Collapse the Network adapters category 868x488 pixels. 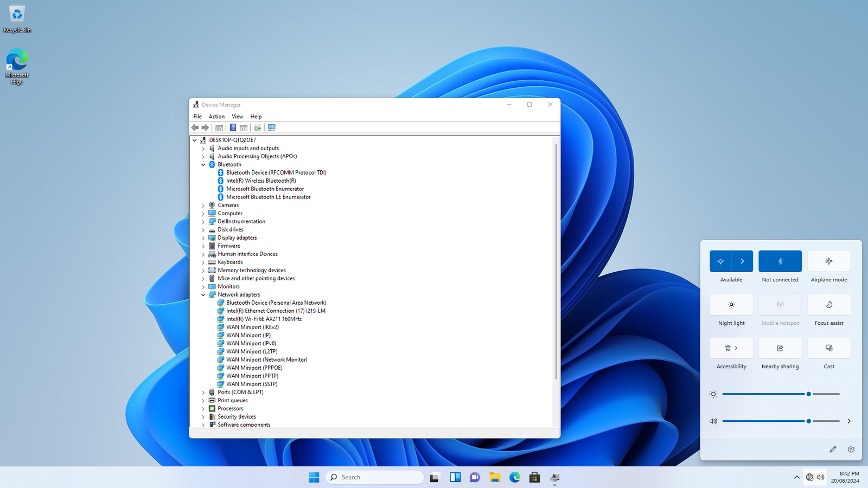pos(203,294)
